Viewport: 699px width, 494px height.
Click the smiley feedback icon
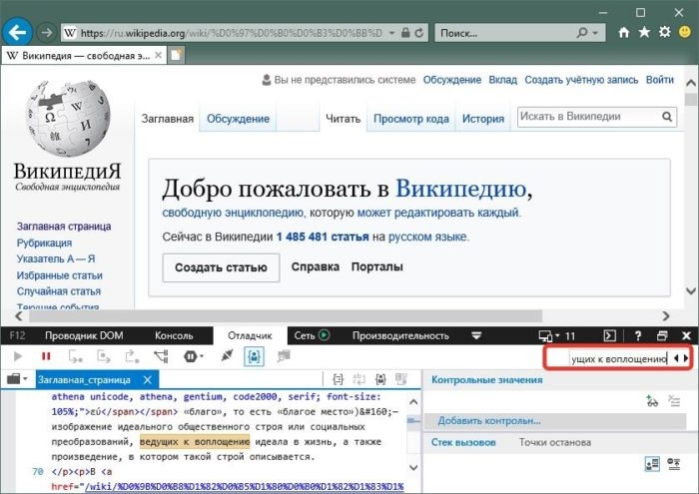pyautogui.click(x=685, y=32)
